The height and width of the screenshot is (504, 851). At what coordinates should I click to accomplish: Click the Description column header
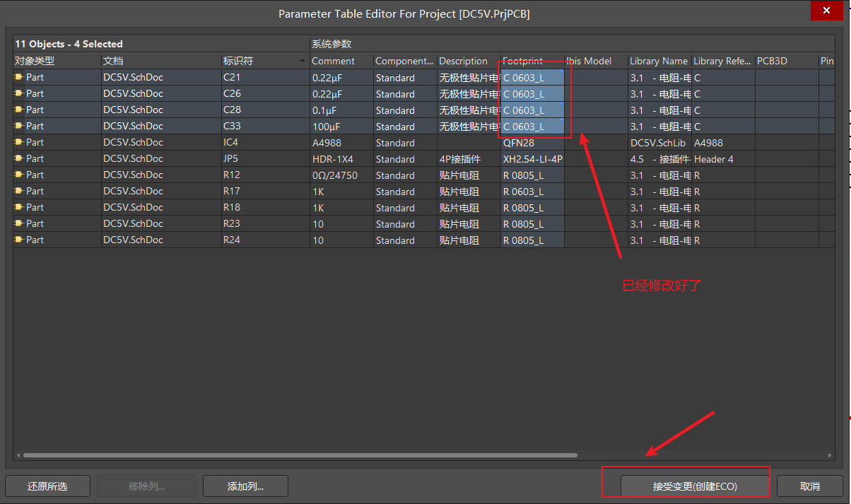[x=469, y=61]
